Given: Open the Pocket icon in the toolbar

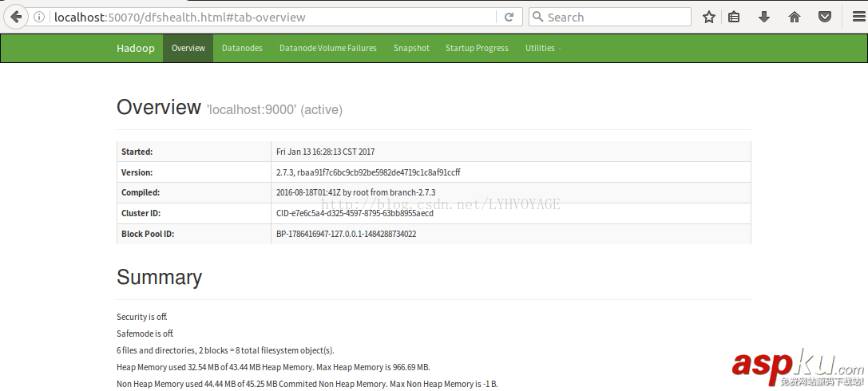Looking at the screenshot, I should click(x=825, y=17).
